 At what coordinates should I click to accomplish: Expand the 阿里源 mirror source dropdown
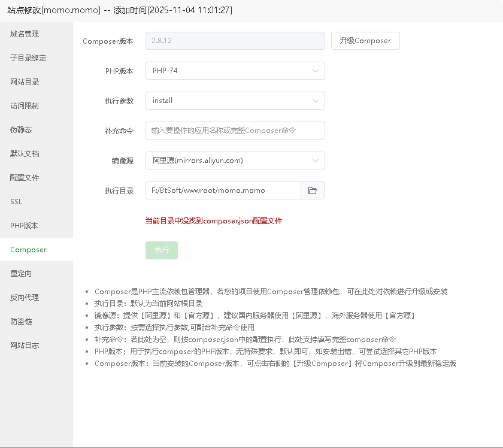pyautogui.click(x=235, y=161)
